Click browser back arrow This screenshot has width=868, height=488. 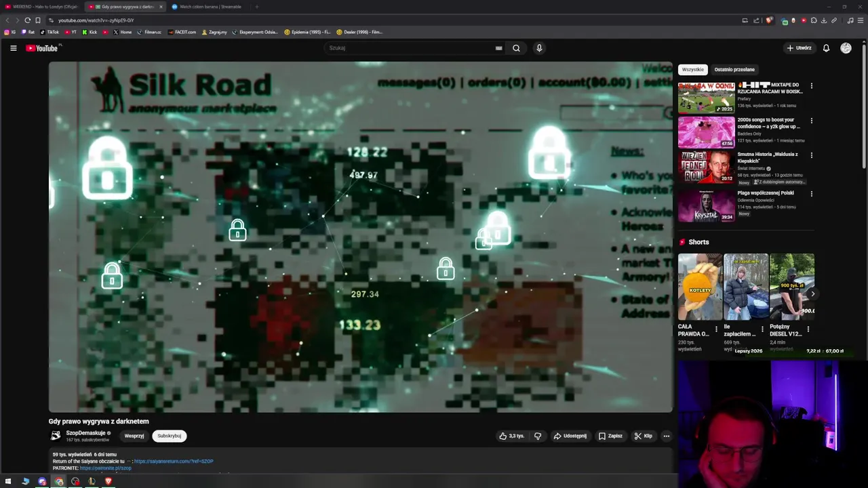(7, 20)
